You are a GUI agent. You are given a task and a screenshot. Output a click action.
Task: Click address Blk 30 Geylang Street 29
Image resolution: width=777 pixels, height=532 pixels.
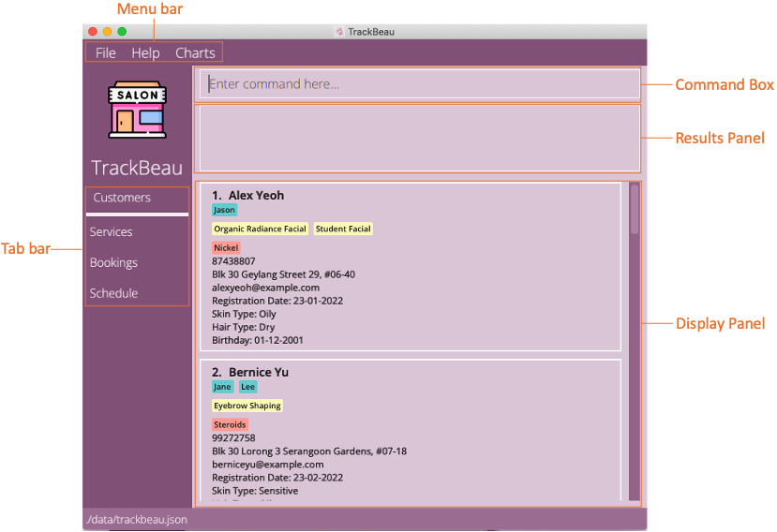coord(283,274)
